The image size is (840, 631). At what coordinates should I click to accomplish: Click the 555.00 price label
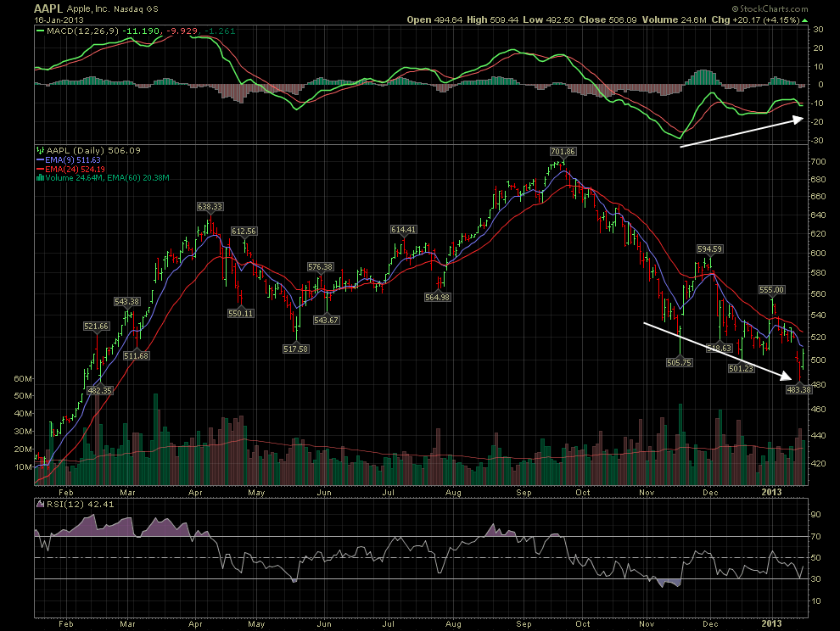point(771,290)
